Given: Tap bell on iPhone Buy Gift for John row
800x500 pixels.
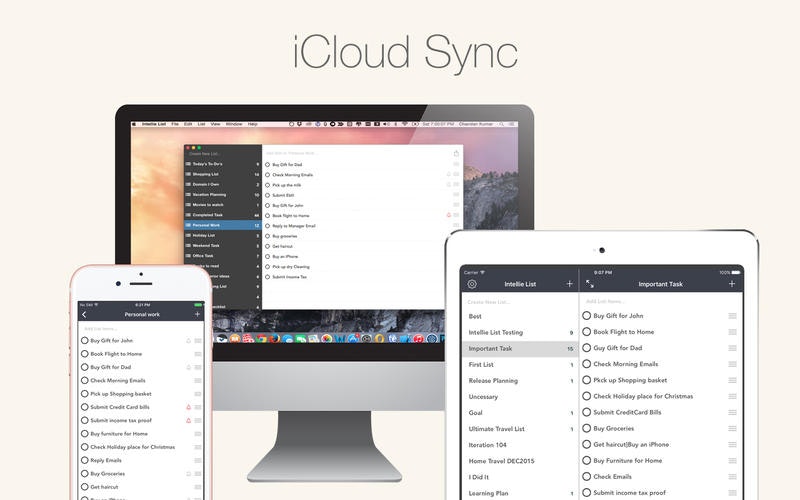Looking at the screenshot, I should click(x=188, y=340).
